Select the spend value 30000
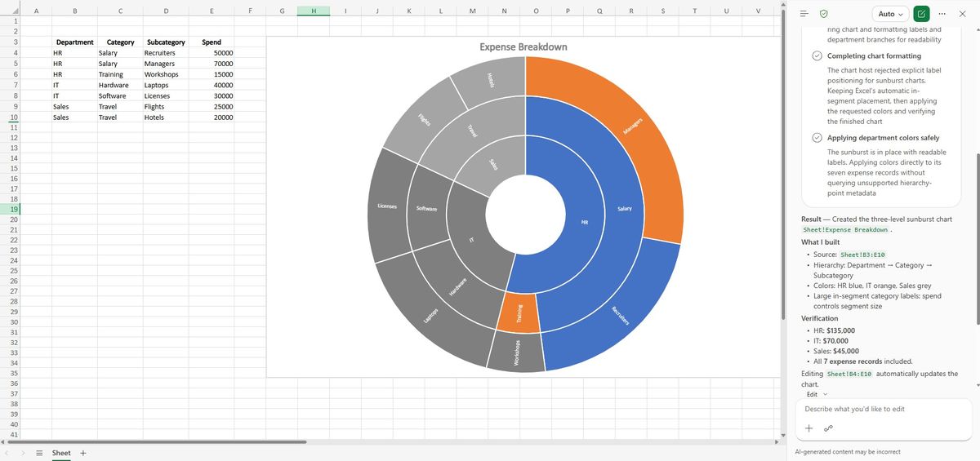 (x=212, y=95)
